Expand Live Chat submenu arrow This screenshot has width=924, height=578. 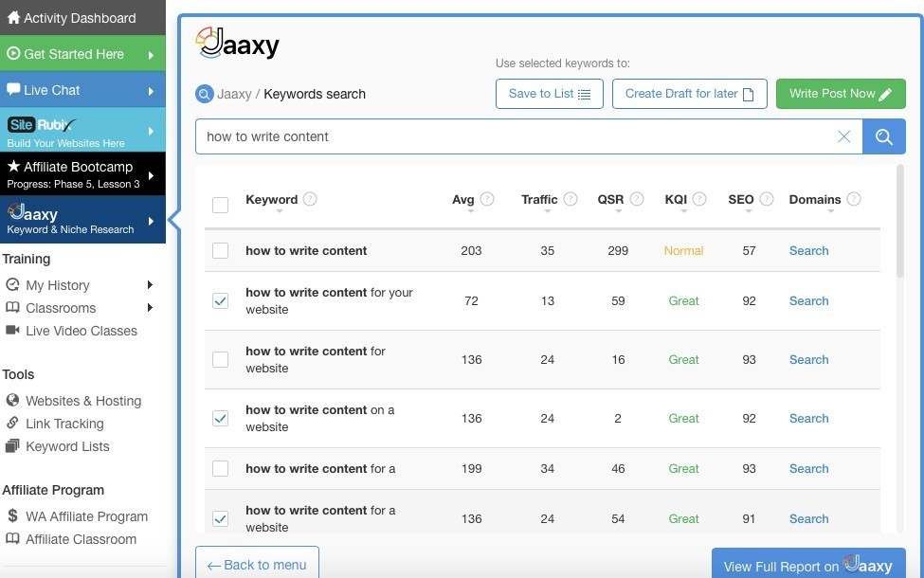click(x=151, y=91)
